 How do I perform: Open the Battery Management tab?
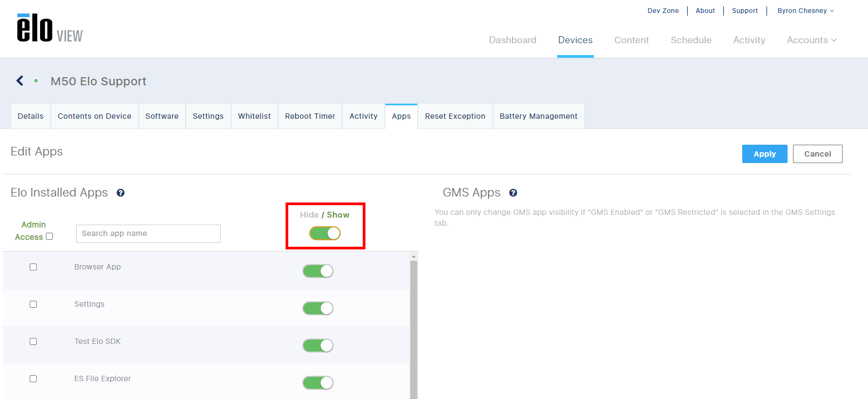(x=539, y=116)
